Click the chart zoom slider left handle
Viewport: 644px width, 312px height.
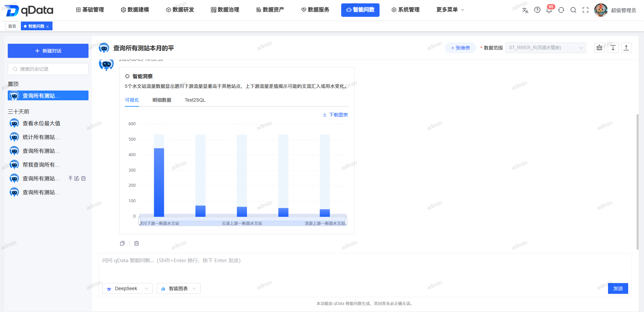click(x=140, y=221)
